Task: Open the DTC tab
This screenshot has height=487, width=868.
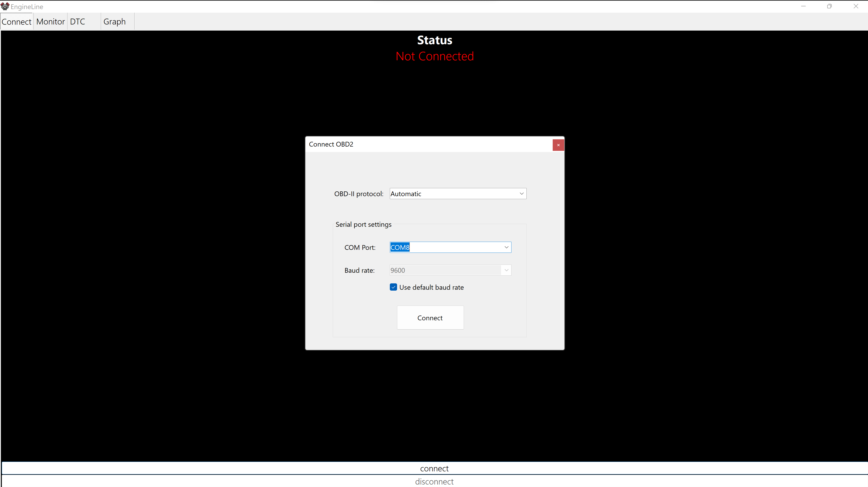Action: click(84, 22)
